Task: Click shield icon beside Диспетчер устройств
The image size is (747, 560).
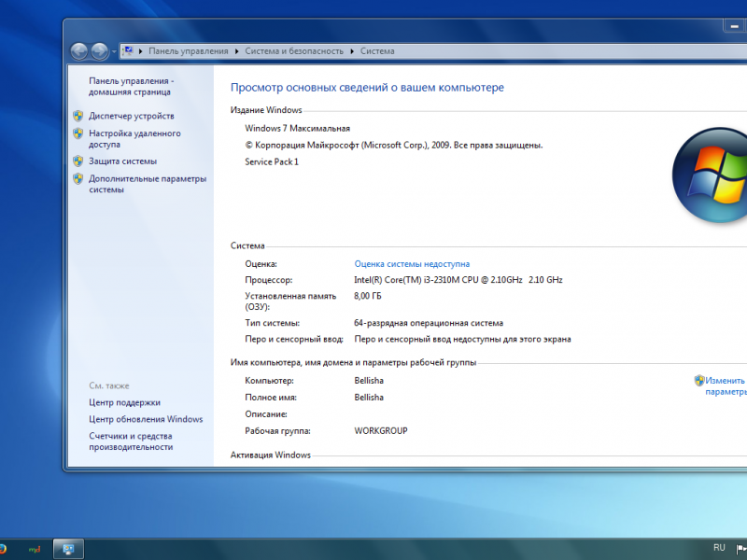Action: (78, 116)
